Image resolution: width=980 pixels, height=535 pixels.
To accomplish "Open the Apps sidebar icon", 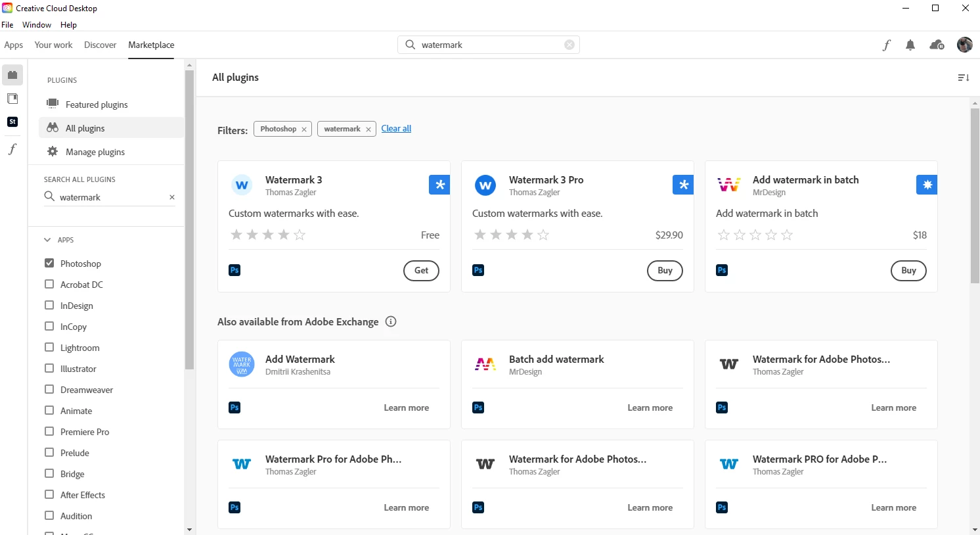I will pyautogui.click(x=12, y=75).
